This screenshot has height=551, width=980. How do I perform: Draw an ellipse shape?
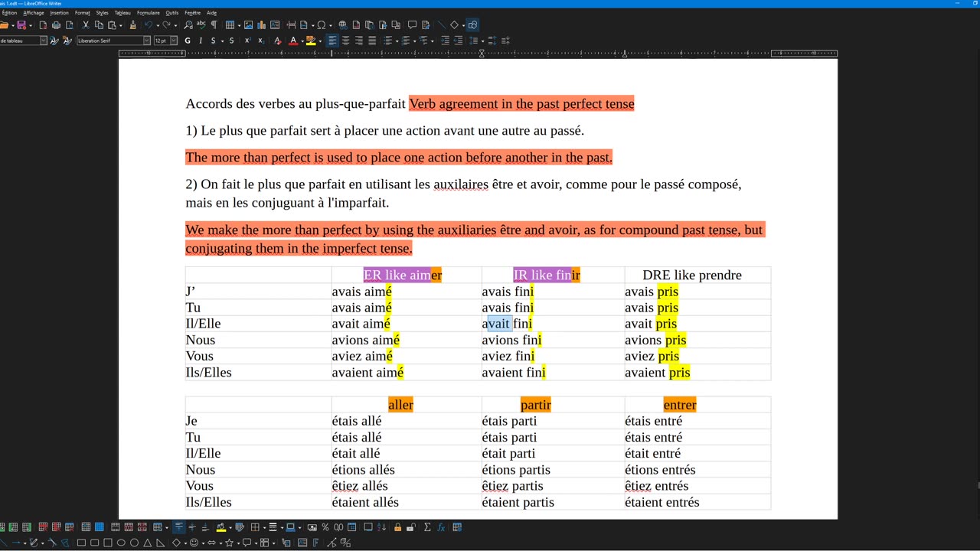point(121,543)
